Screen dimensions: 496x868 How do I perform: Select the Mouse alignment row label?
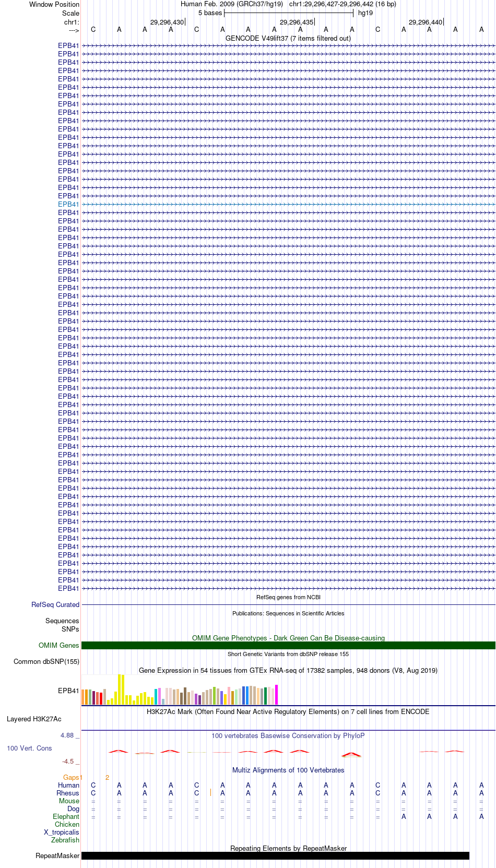[x=69, y=801]
